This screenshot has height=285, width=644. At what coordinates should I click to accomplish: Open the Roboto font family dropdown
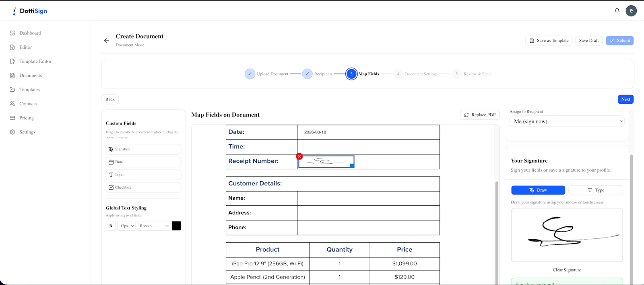(x=153, y=226)
